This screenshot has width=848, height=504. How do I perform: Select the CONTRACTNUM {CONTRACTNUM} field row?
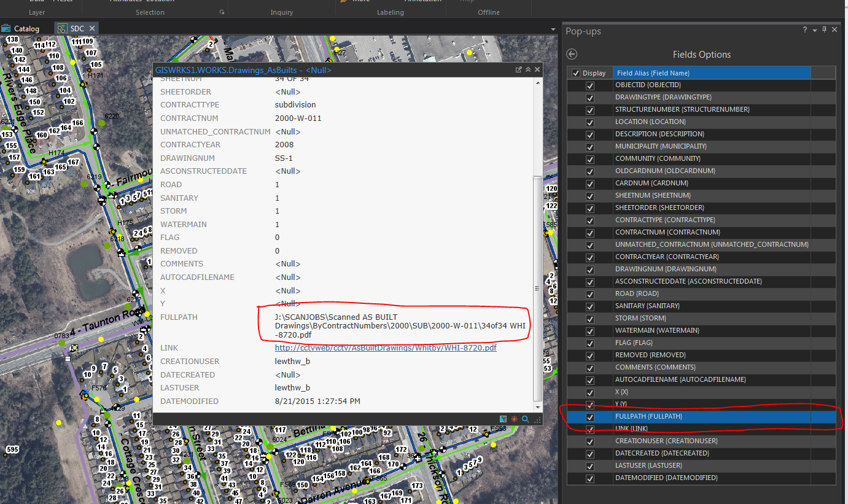pyautogui.click(x=701, y=232)
